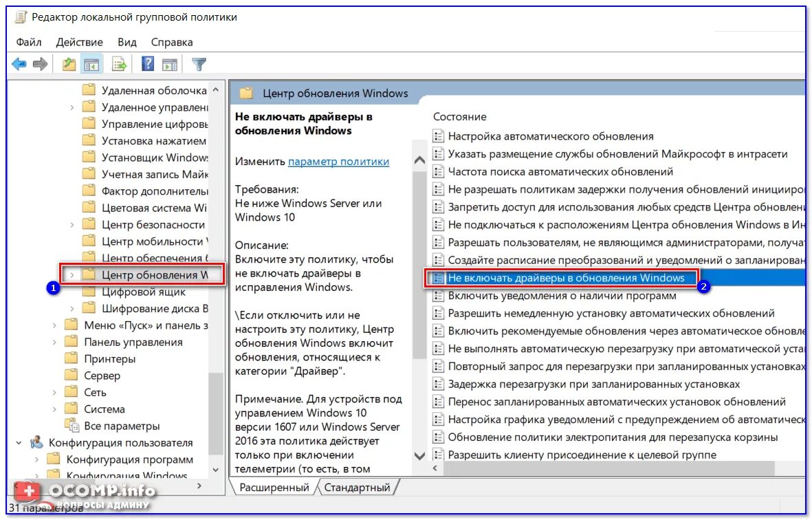Click the folder icon of Принтеры
This screenshot has height=520, width=812.
pos(72,358)
